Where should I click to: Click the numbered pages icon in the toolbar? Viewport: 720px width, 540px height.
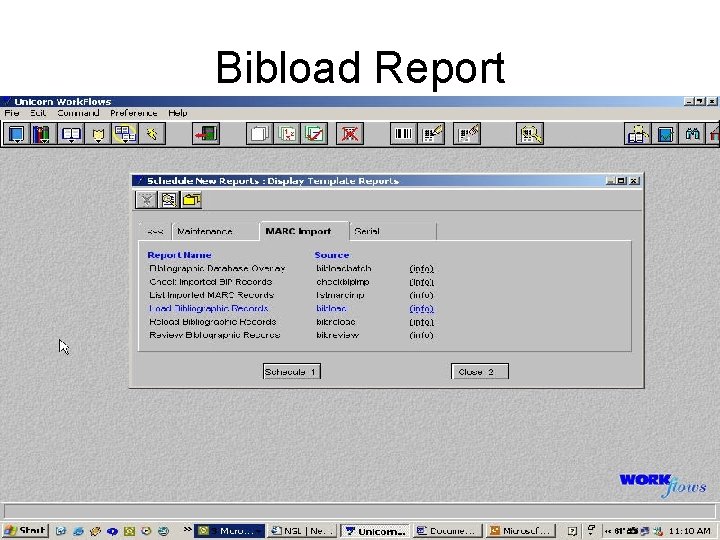pos(287,134)
